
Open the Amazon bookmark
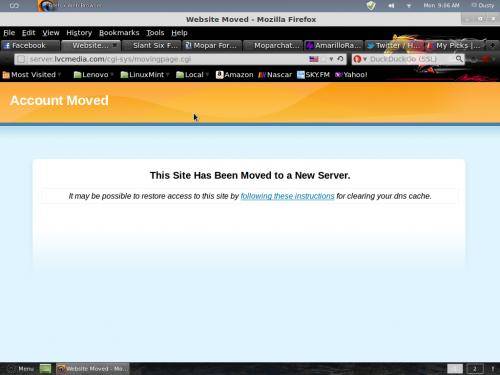235,75
